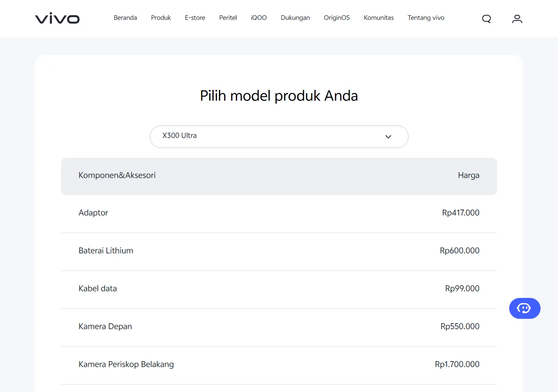Click the heading Pilih model produk Anda
Viewport: 558px width, 392px height.
pyautogui.click(x=279, y=96)
